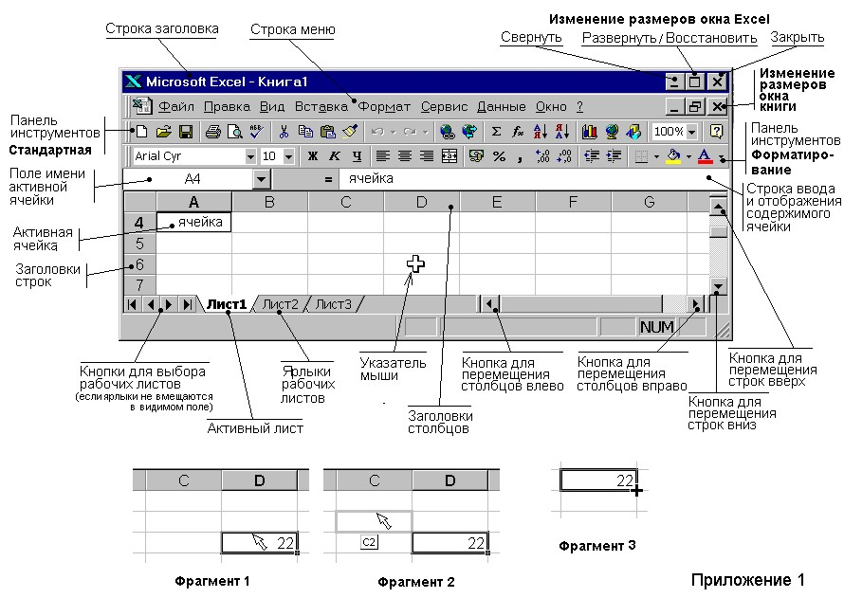Click the Map globe icon
The image size is (844, 616).
612,132
